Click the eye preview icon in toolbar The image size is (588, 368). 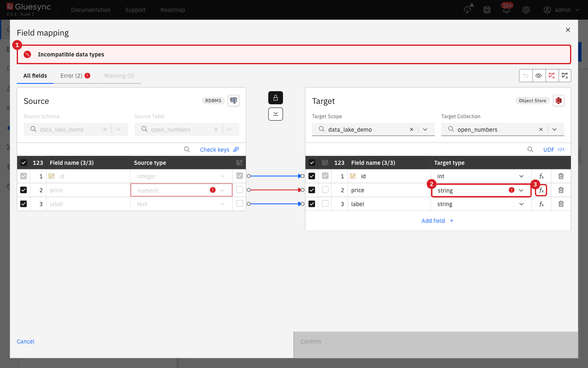tap(539, 76)
